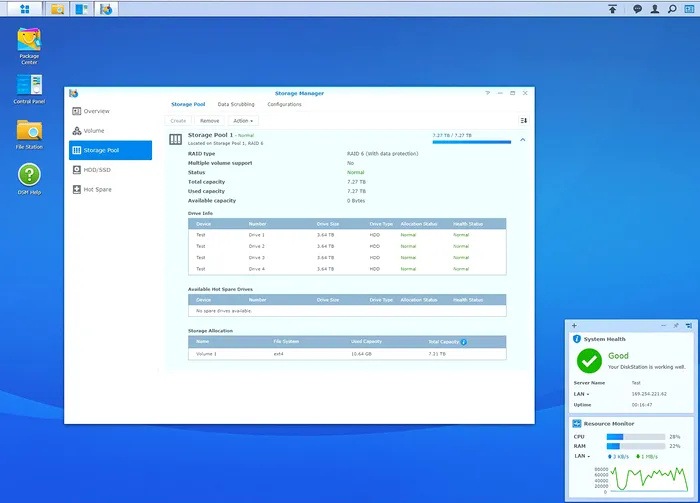
Task: Go to HDD/SSD in the sidebar
Action: [110, 170]
